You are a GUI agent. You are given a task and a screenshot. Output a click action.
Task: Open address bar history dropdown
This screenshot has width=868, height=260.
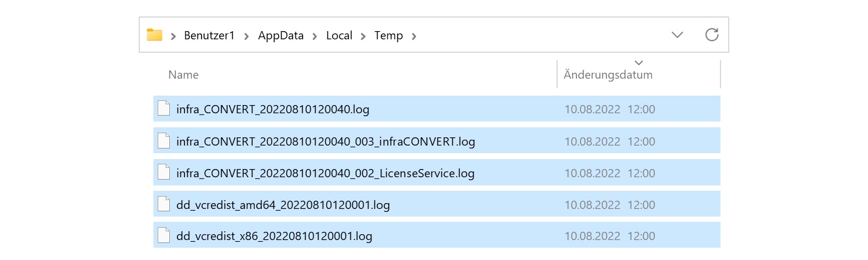tap(678, 35)
